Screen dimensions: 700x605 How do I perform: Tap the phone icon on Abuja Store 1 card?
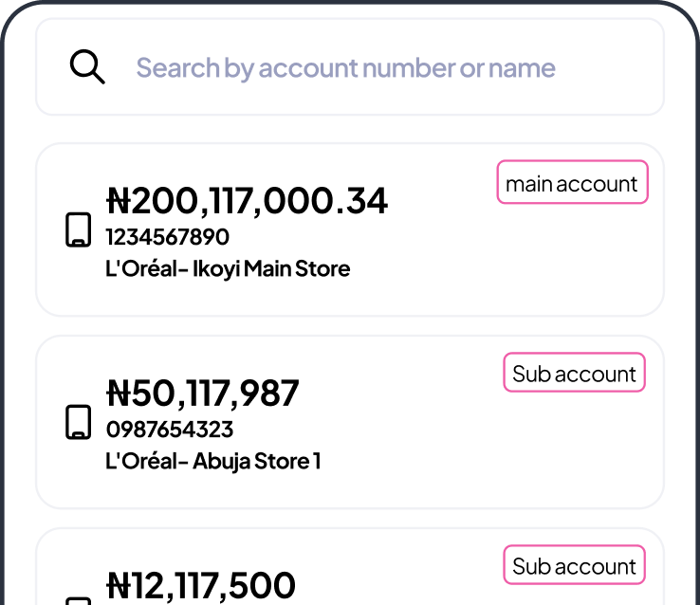[x=79, y=422]
